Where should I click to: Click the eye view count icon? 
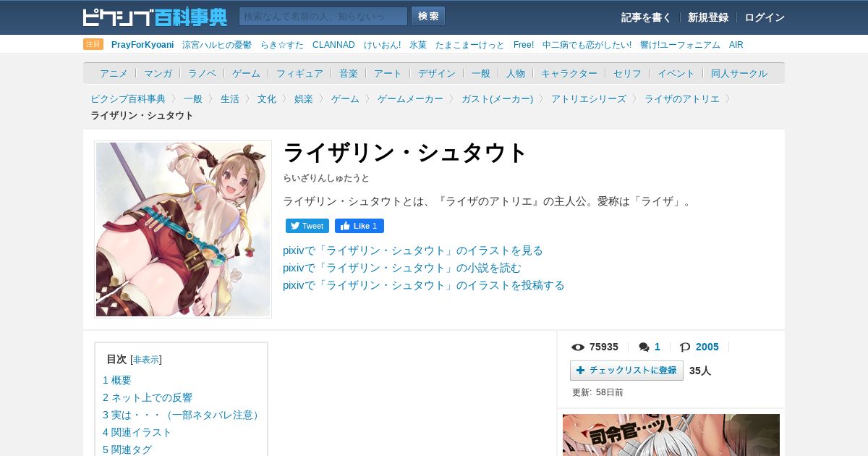tap(578, 347)
